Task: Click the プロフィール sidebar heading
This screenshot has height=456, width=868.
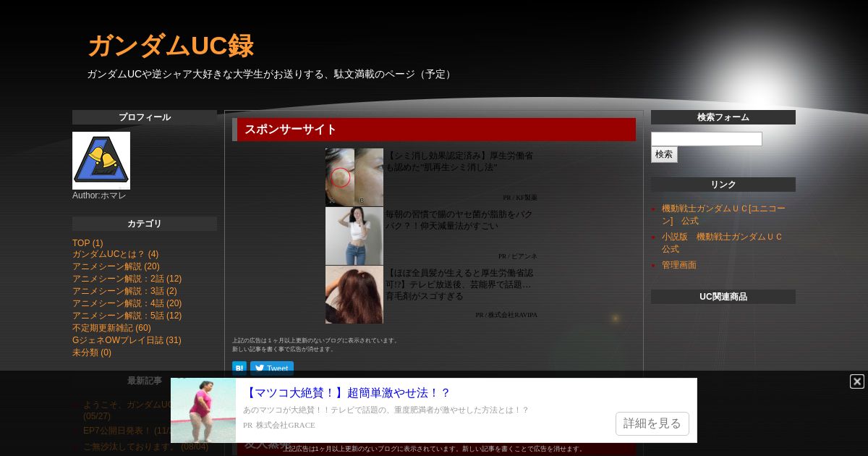Action: 145,117
